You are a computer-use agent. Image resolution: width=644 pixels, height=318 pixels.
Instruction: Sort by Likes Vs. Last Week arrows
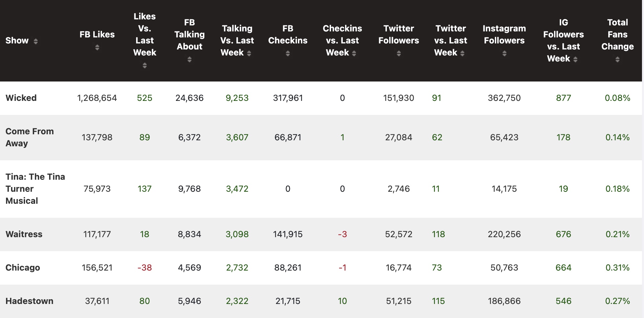(x=144, y=65)
